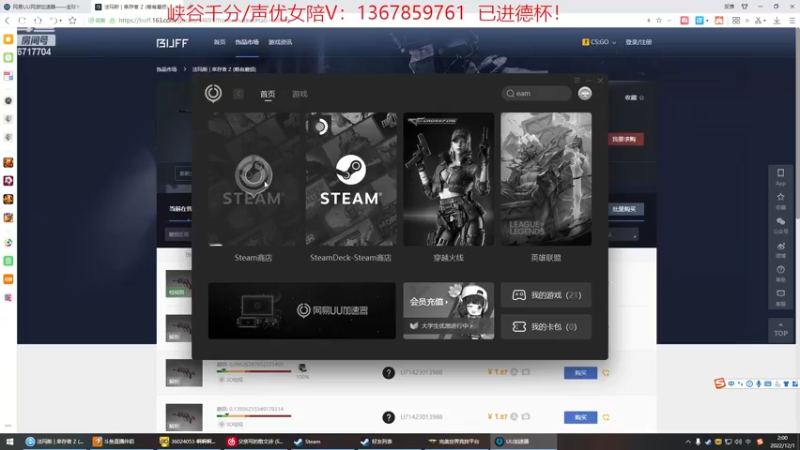Image resolution: width=800 pixels, height=450 pixels.
Task: Open the App download icon in BUFF sidebar
Action: tap(780, 177)
